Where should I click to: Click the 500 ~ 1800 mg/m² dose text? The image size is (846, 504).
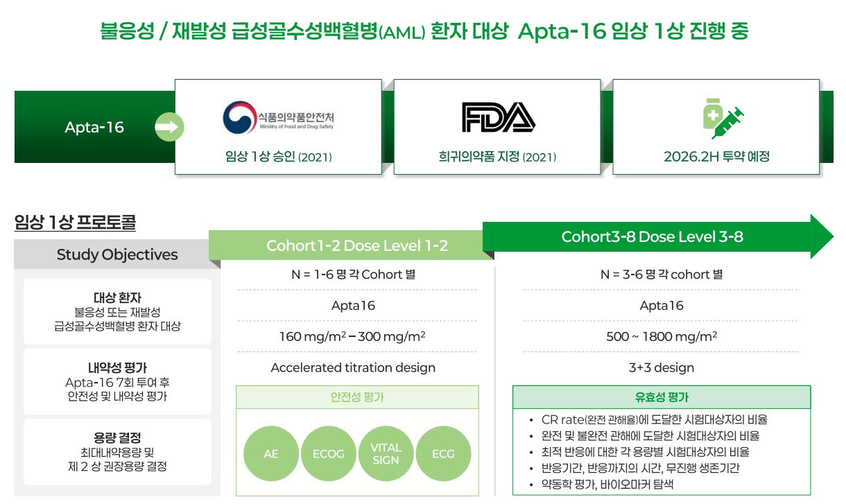click(662, 336)
